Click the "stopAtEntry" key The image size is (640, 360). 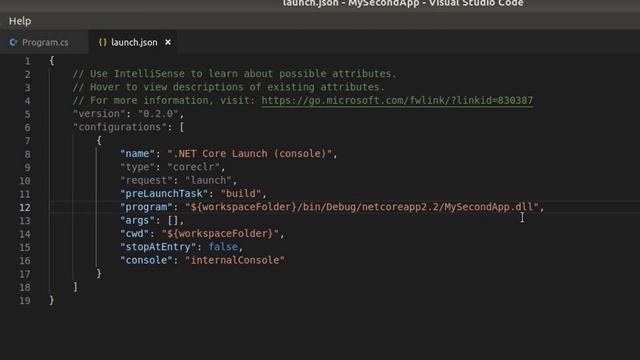point(158,247)
